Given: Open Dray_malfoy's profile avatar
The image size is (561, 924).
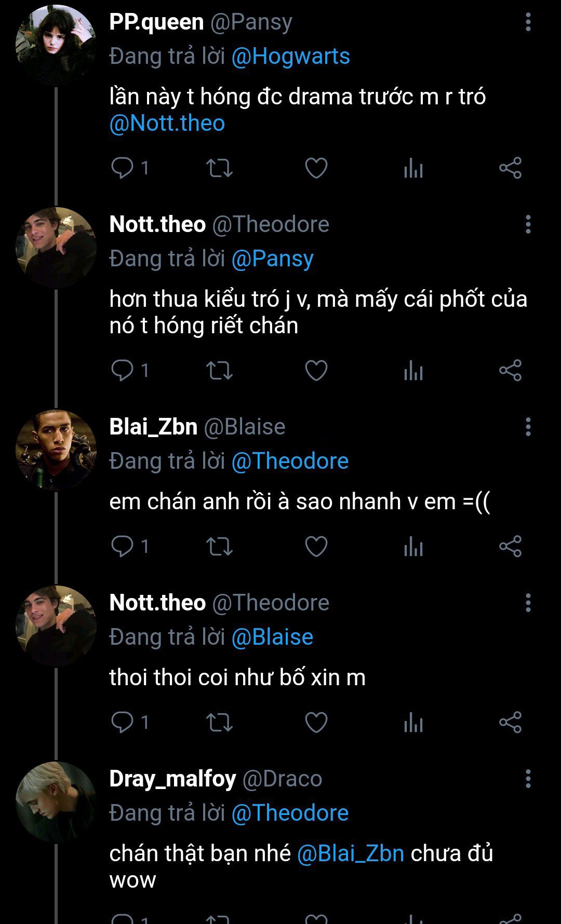Looking at the screenshot, I should [56, 801].
